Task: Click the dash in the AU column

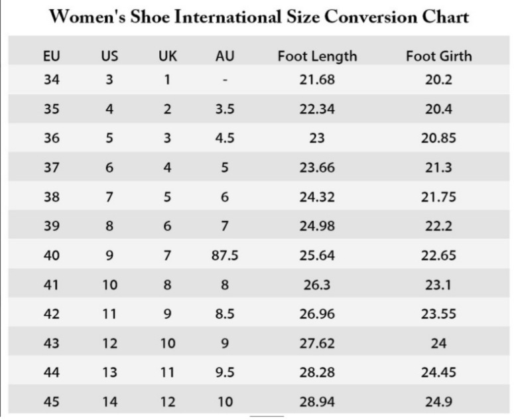Action: point(225,80)
